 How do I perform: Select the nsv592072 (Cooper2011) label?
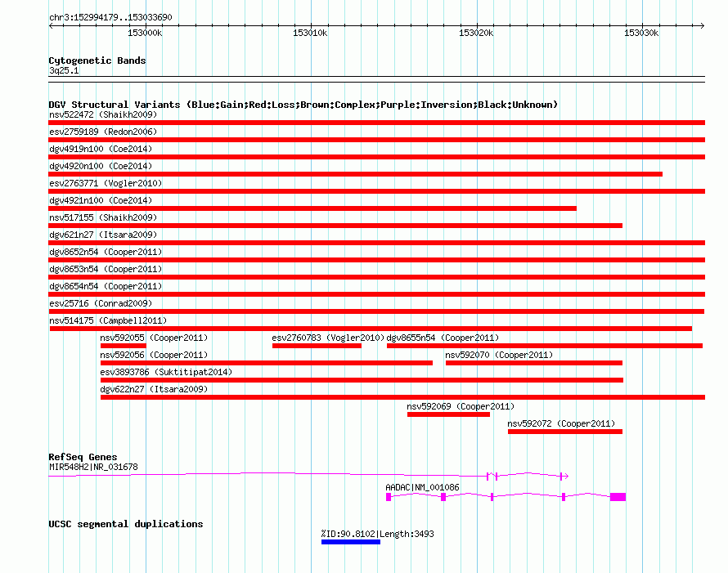561,423
